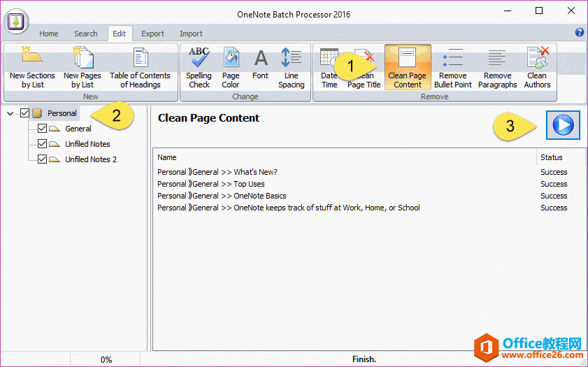Collapse the Personal notebook tree node
The height and width of the screenshot is (367, 588).
tap(10, 113)
